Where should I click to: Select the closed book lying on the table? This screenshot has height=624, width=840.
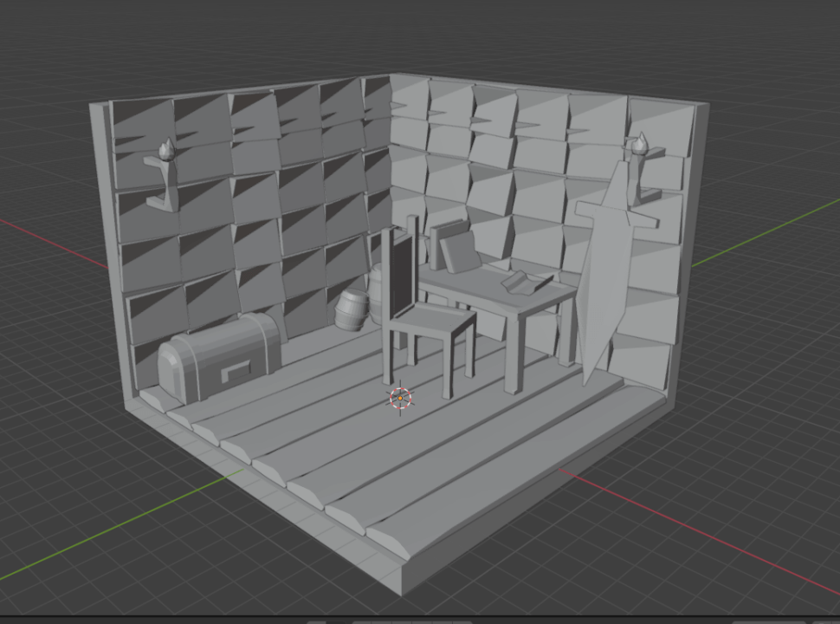click(459, 251)
